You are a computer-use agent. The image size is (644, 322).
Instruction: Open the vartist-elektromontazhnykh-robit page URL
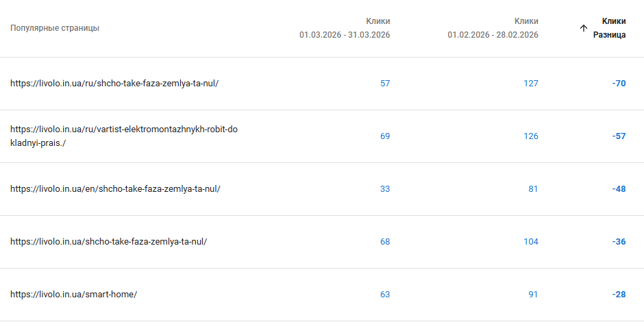(x=124, y=136)
